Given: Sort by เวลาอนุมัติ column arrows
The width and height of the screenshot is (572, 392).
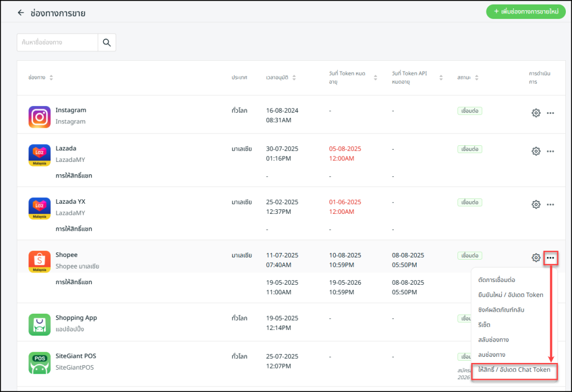Looking at the screenshot, I should click(x=294, y=78).
